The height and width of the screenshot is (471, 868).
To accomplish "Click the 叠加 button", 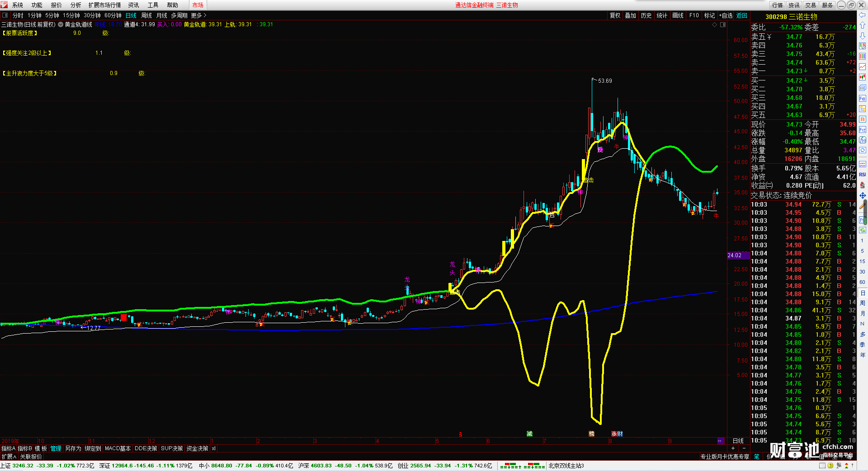I will tap(630, 15).
